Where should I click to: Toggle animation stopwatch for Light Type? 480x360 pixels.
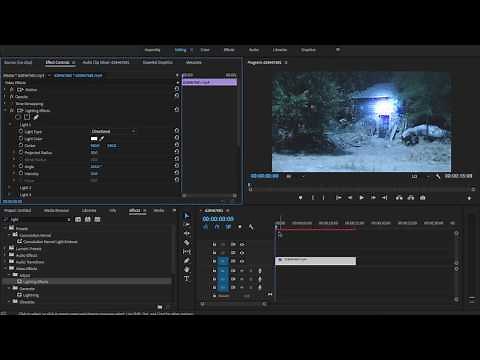pyautogui.click(x=21, y=132)
